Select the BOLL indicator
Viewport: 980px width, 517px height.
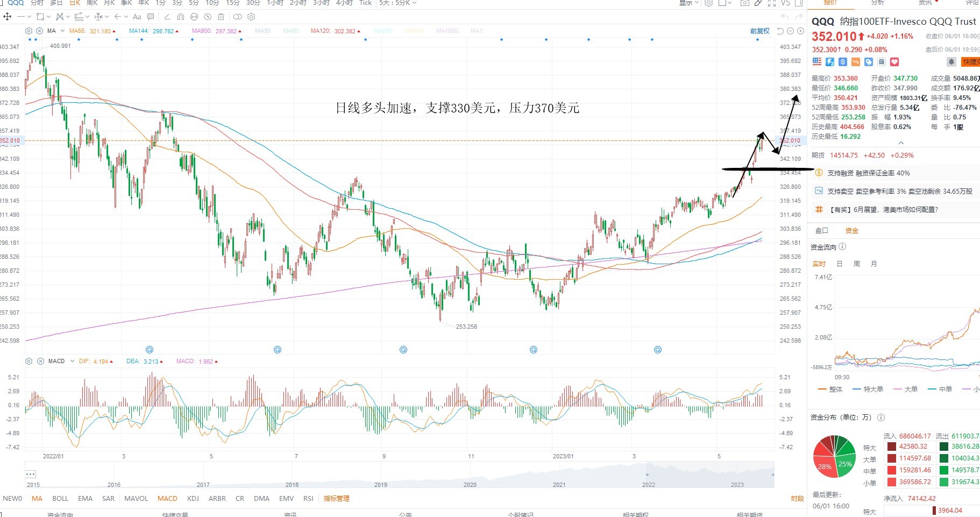pos(60,499)
